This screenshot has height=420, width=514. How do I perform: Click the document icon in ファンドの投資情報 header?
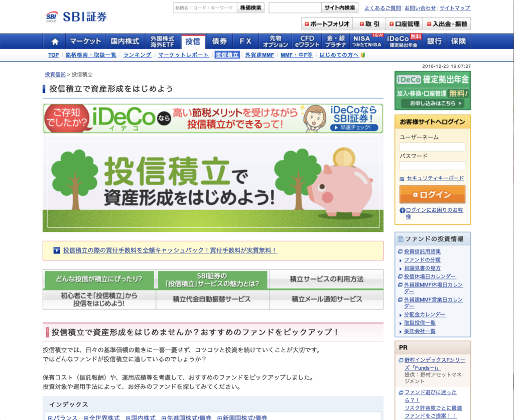pyautogui.click(x=400, y=239)
